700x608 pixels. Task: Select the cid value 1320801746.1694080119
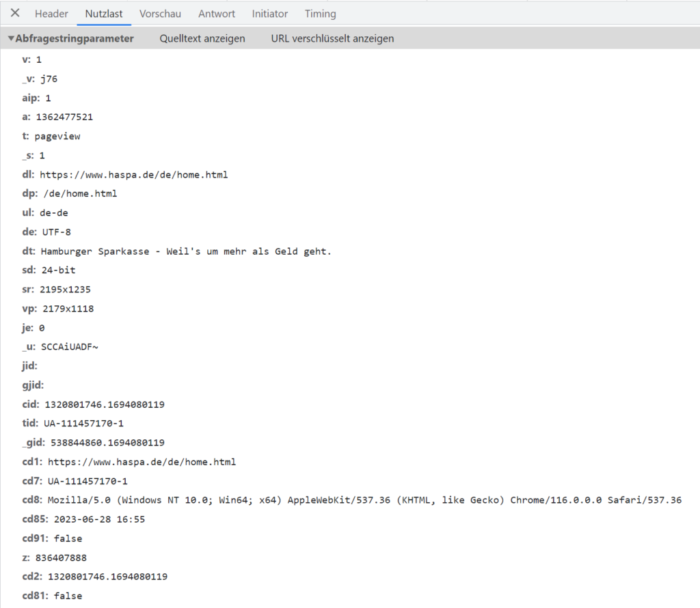[105, 404]
